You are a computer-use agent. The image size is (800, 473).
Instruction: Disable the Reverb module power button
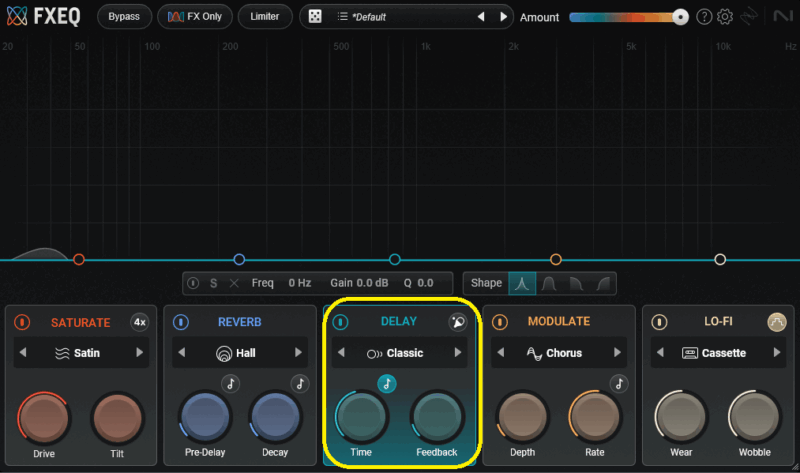181,322
